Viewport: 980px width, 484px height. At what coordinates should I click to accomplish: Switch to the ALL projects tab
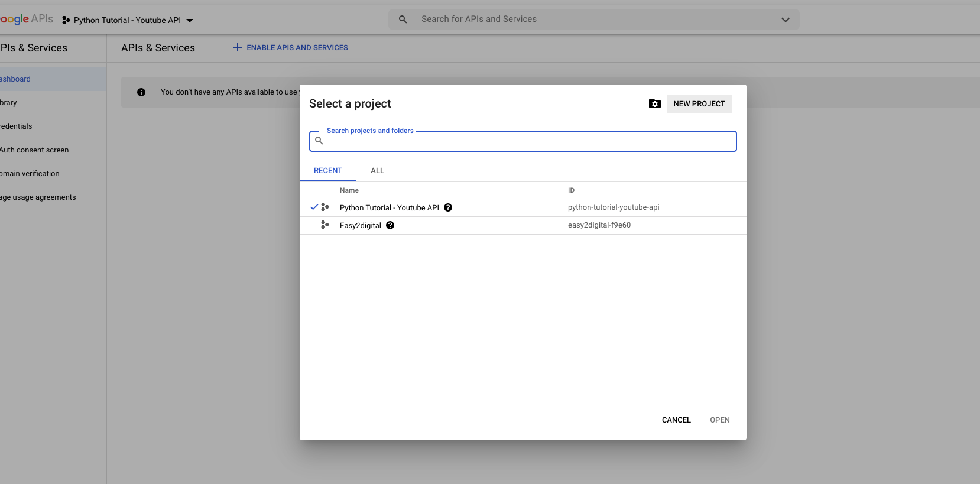pyautogui.click(x=377, y=171)
